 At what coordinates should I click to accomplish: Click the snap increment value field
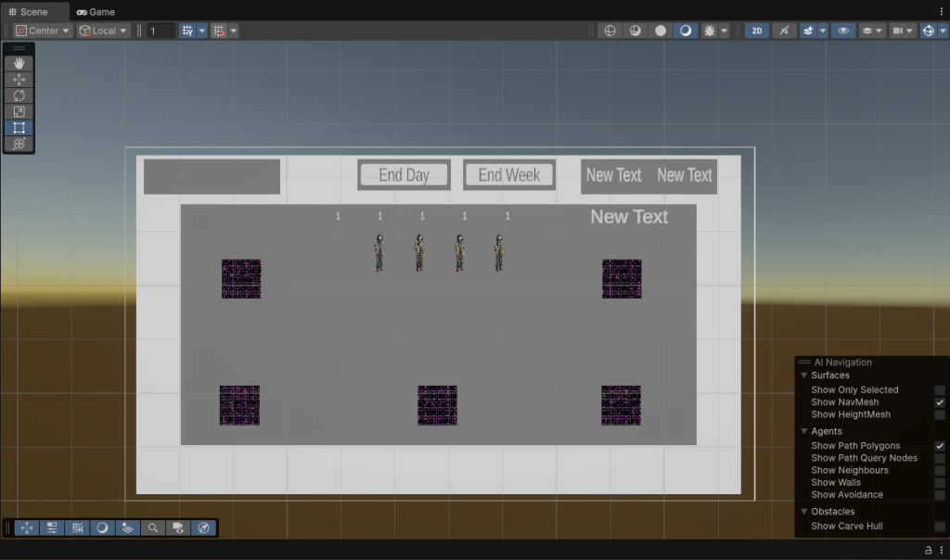point(161,31)
